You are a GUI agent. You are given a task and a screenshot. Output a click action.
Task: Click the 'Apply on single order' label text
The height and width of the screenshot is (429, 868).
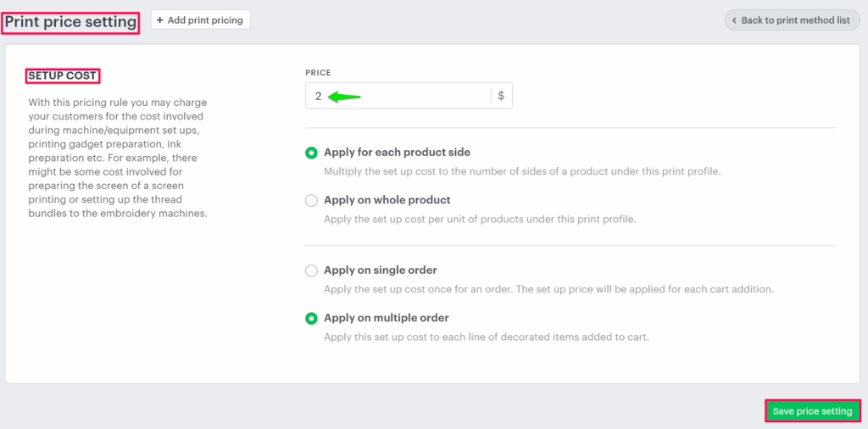click(380, 270)
